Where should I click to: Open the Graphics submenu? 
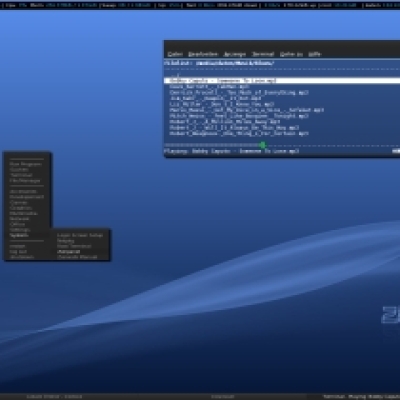(x=21, y=208)
